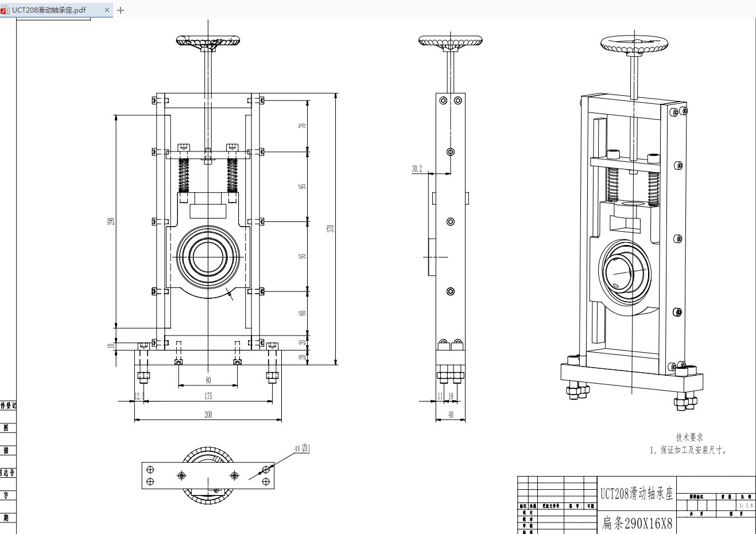Click the 175 bolt spacing dimension

pos(208,396)
